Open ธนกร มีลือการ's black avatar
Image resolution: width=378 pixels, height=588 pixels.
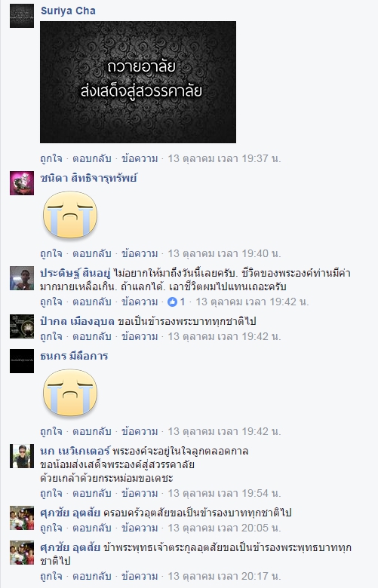tap(22, 361)
